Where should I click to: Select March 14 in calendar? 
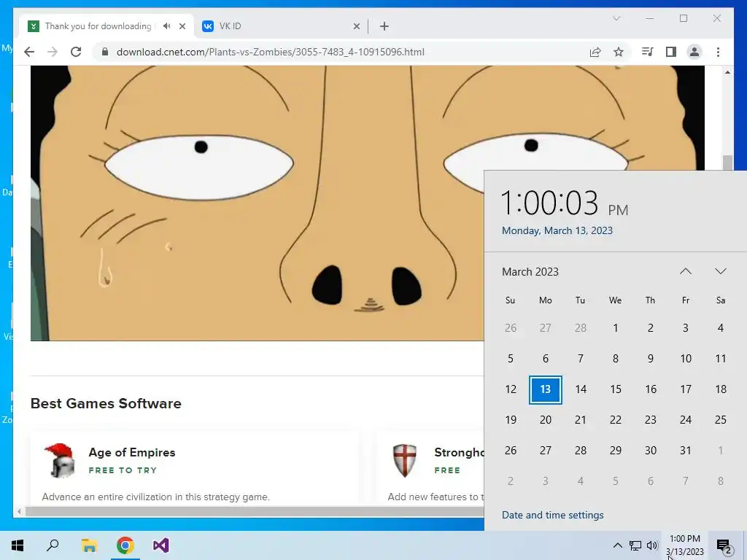pos(580,389)
